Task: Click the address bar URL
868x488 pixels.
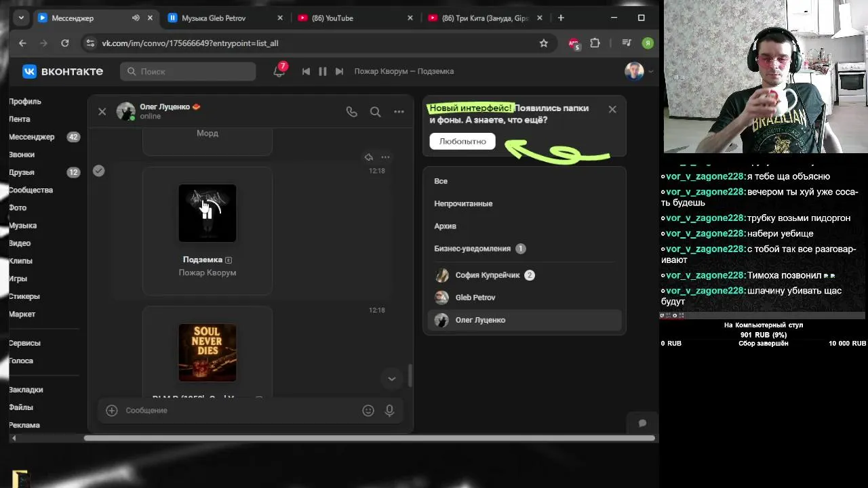Action: click(190, 43)
